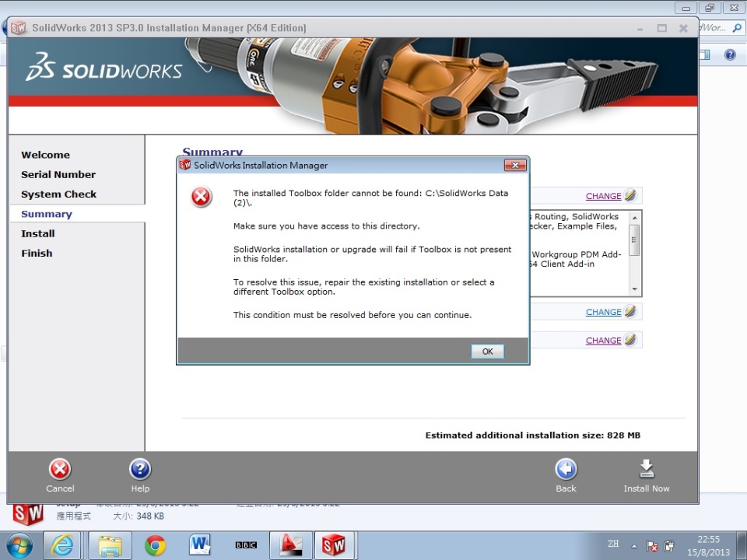Click the setup SW file icon in Explorer
This screenshot has width=747, height=560.
click(28, 514)
